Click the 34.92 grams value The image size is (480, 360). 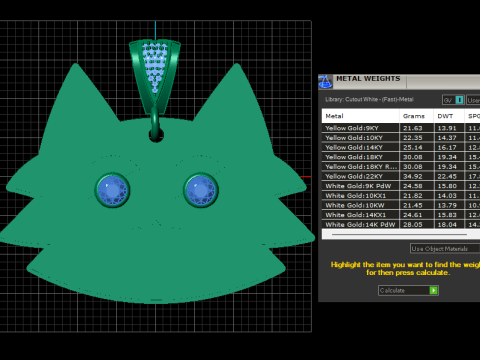pos(413,176)
